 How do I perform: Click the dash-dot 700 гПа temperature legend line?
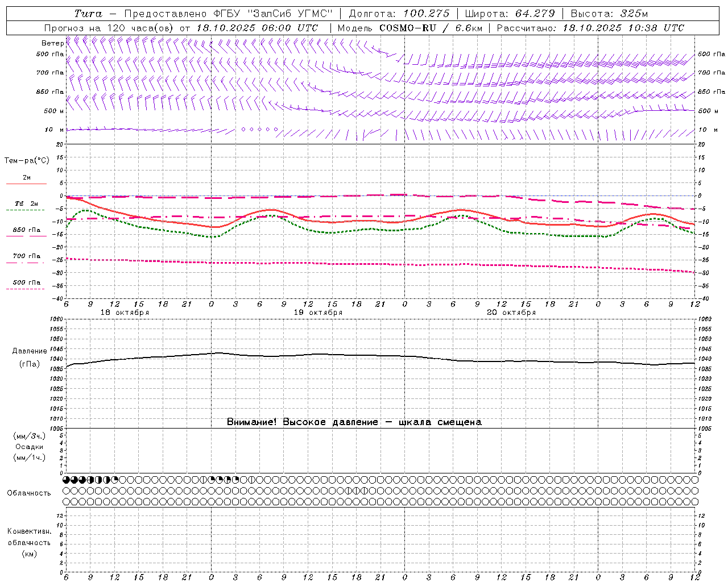click(x=26, y=263)
